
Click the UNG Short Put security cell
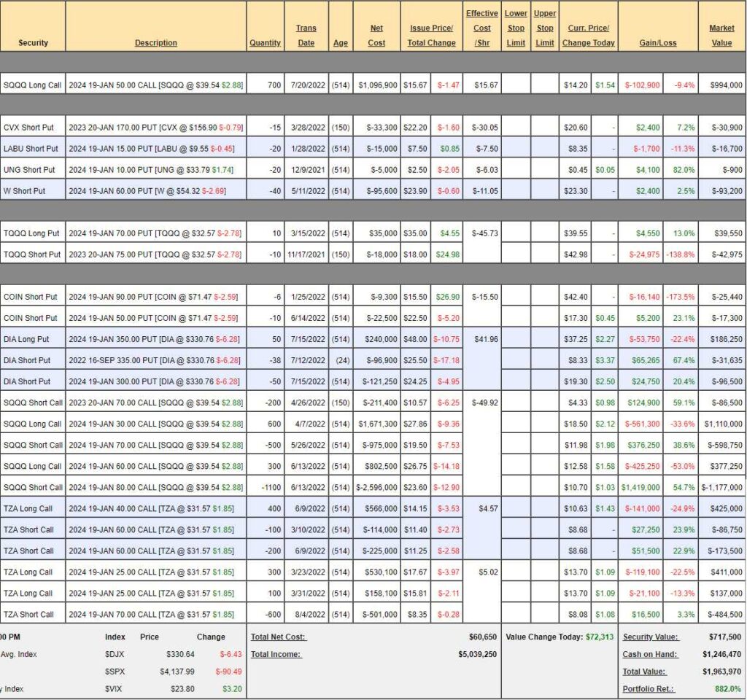[33, 170]
